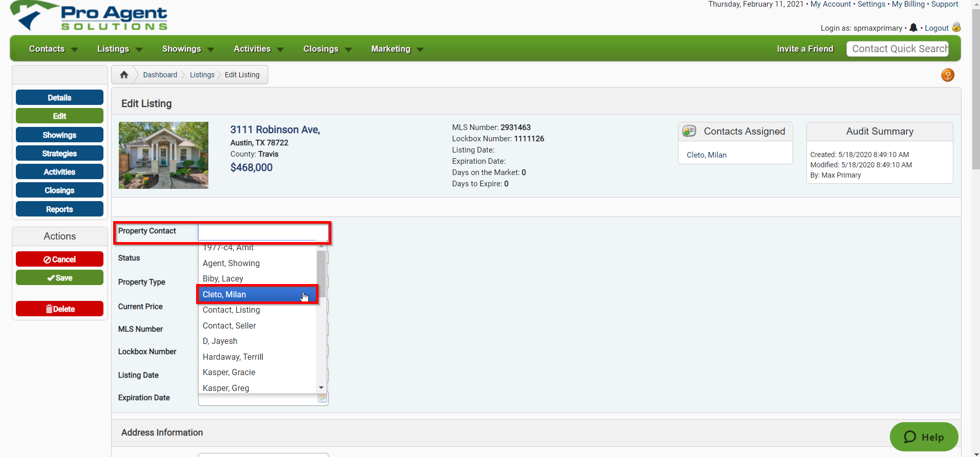Select Cleto, Milan from dropdown list
This screenshot has height=457, width=980.
point(257,294)
